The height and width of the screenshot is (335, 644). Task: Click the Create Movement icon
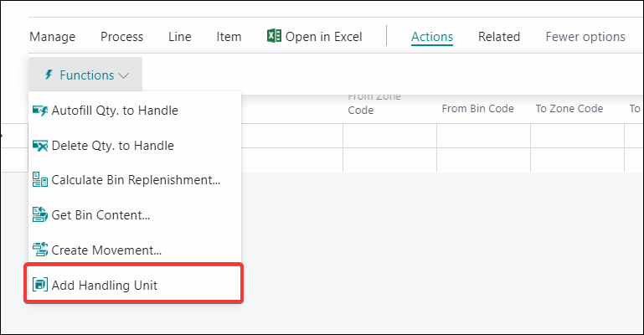pyautogui.click(x=40, y=250)
